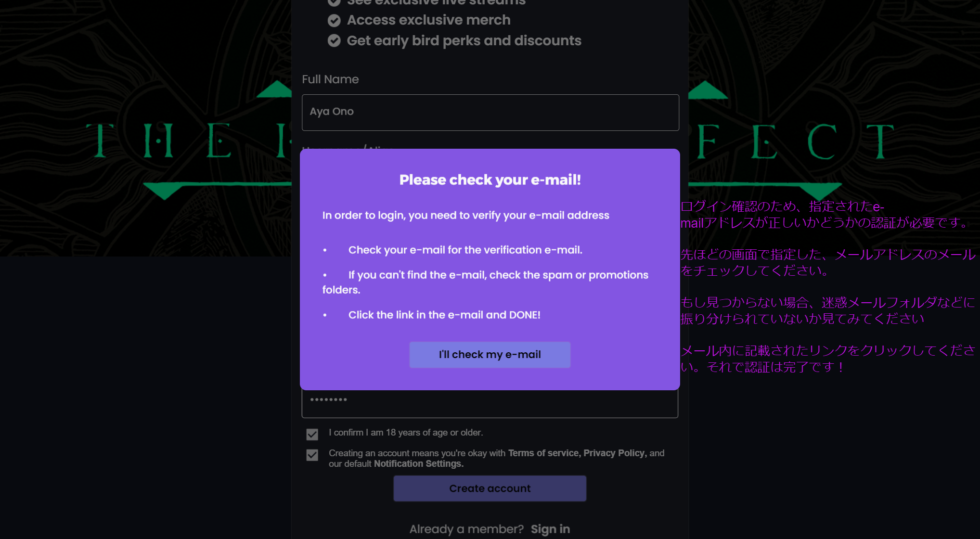The image size is (980, 539).
Task: Click the Create account button
Action: (x=490, y=488)
